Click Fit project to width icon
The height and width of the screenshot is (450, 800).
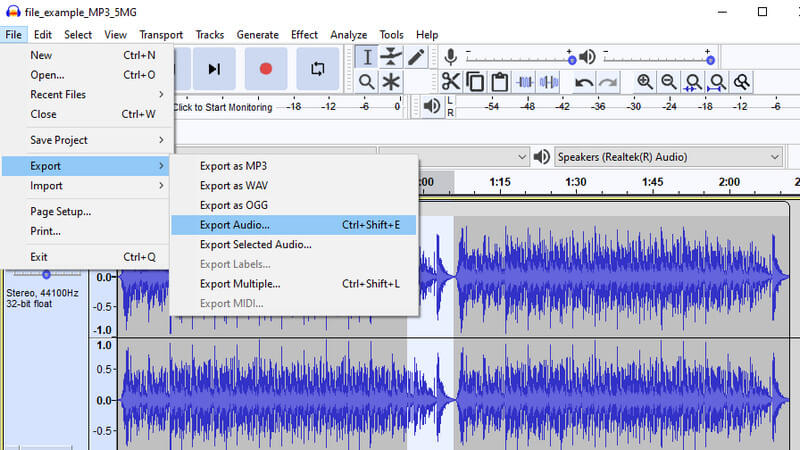717,82
